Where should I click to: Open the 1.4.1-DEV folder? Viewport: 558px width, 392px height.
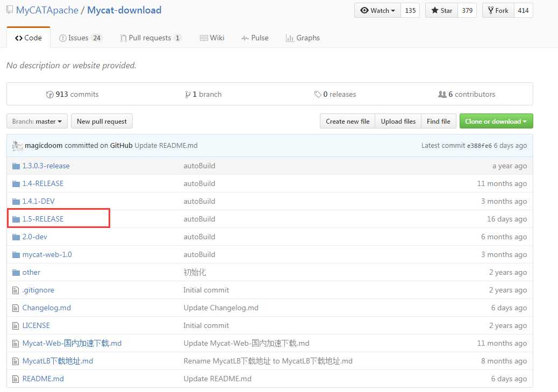click(x=38, y=202)
